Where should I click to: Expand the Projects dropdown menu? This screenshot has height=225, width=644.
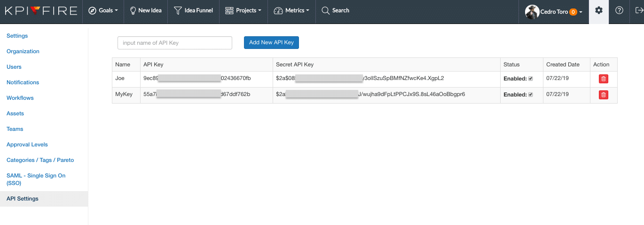(x=243, y=11)
